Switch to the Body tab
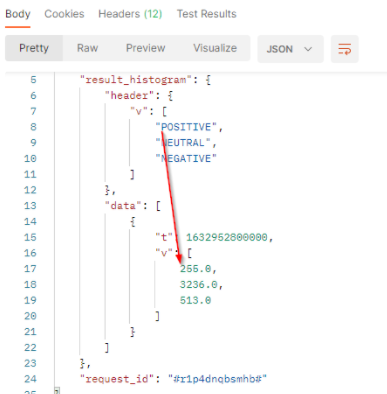This screenshot has height=394, width=387. [x=18, y=14]
